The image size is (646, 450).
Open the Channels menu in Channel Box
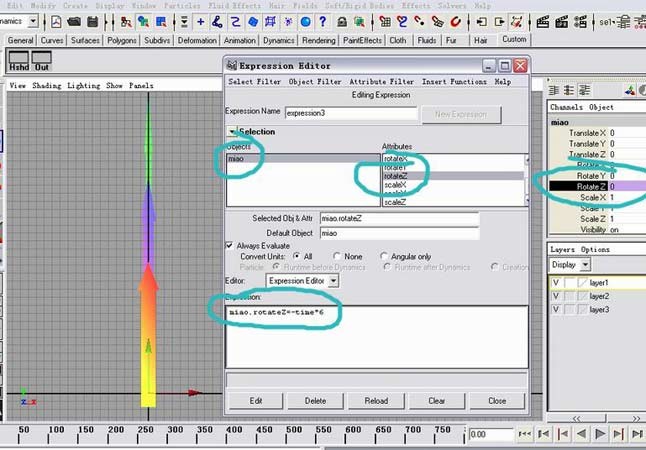pyautogui.click(x=566, y=107)
